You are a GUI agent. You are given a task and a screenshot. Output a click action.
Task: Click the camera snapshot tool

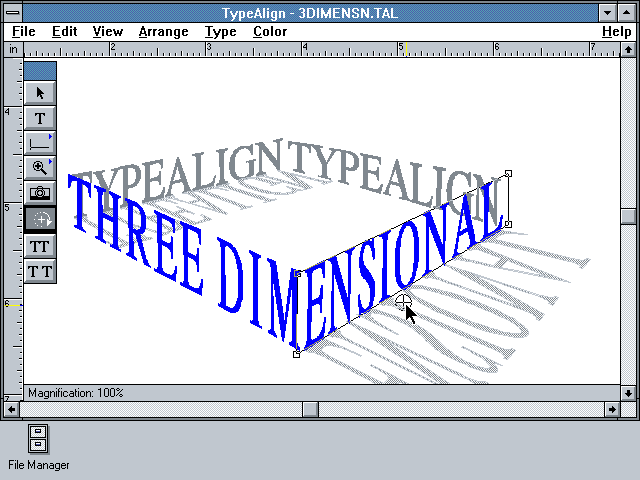point(40,193)
